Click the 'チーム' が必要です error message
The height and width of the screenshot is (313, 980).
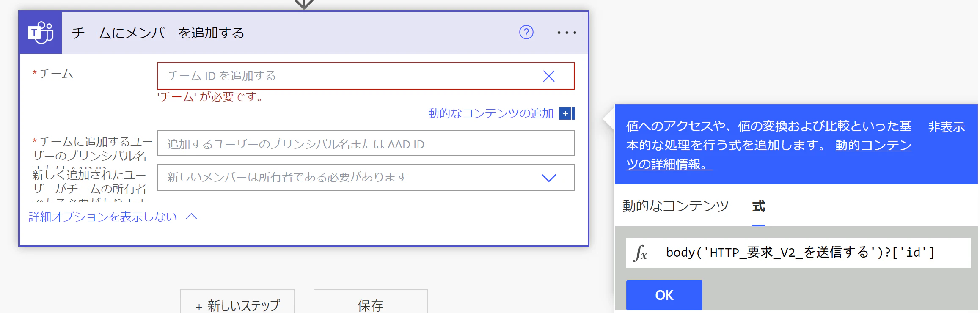[x=211, y=97]
